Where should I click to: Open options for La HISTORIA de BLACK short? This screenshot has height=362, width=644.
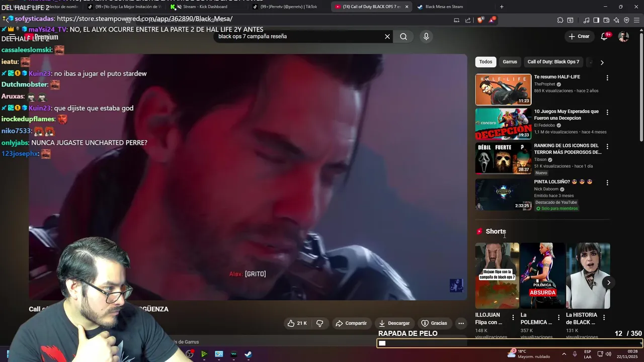(604, 317)
